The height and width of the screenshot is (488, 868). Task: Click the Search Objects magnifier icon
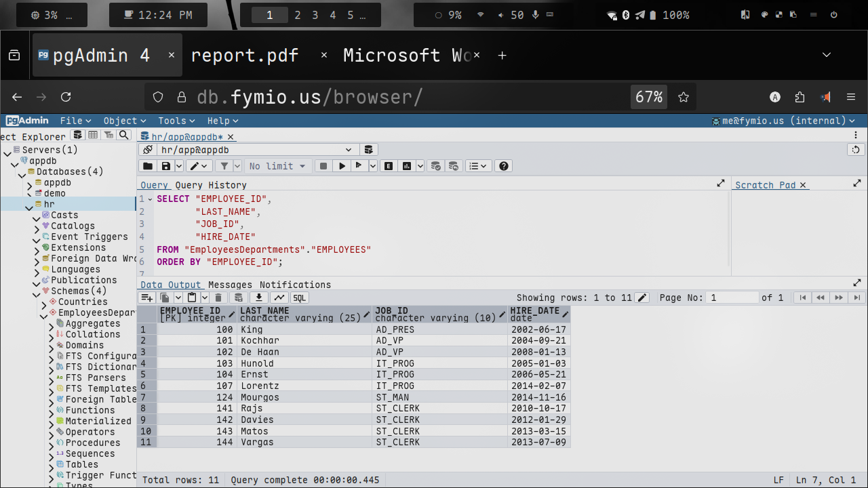(123, 136)
